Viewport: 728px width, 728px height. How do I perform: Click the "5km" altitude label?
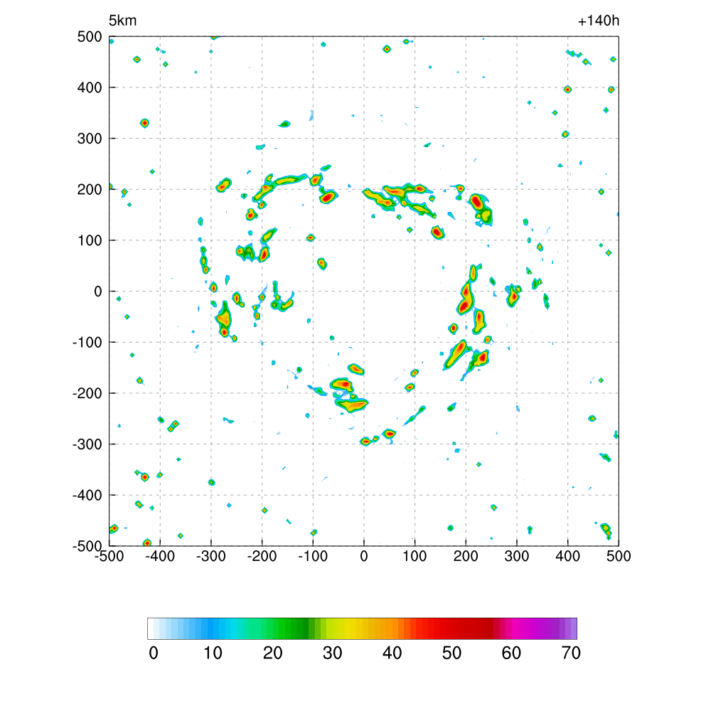(122, 21)
